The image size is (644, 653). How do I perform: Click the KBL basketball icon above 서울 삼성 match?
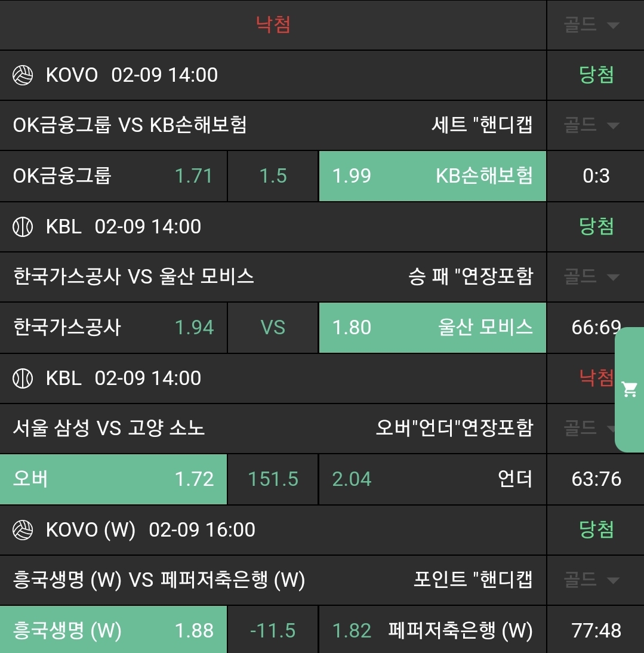(x=23, y=378)
